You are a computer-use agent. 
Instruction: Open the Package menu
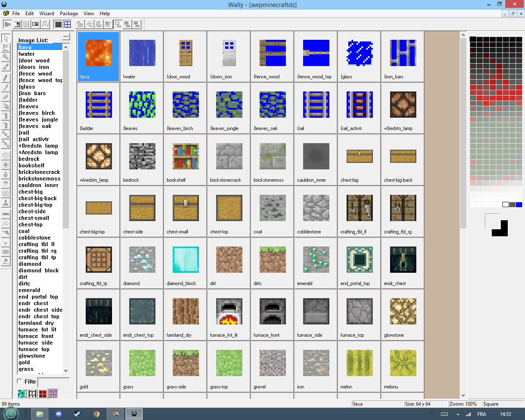[68, 13]
